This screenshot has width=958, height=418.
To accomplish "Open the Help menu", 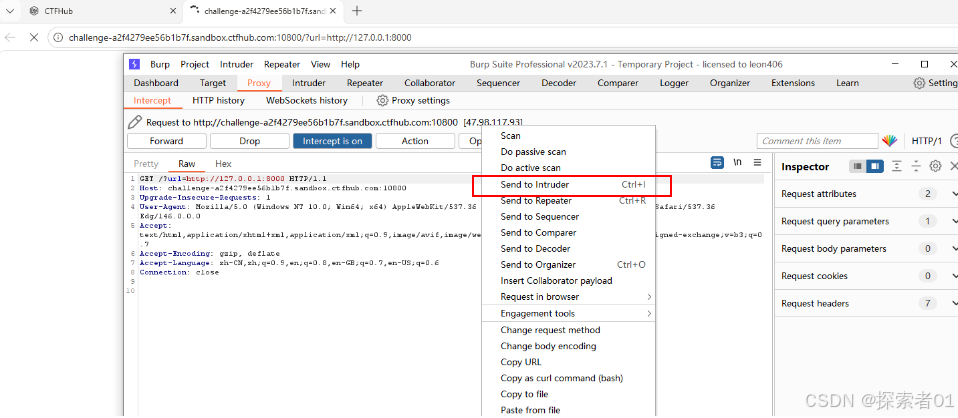I will 350,64.
